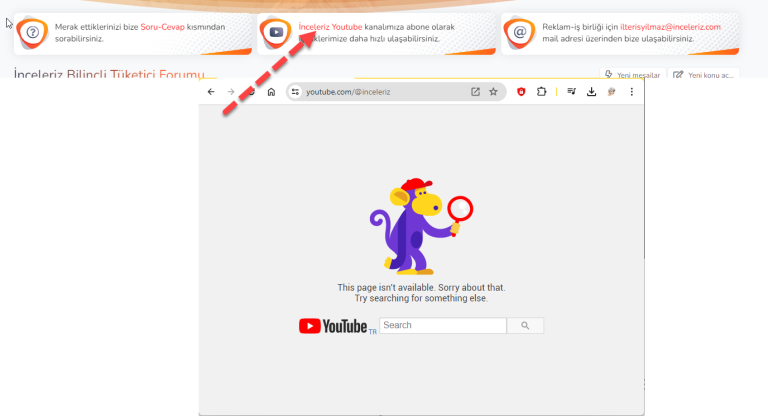Viewport: 768px width, 416px height.
Task: Click the question mark badge icon
Action: [32, 33]
